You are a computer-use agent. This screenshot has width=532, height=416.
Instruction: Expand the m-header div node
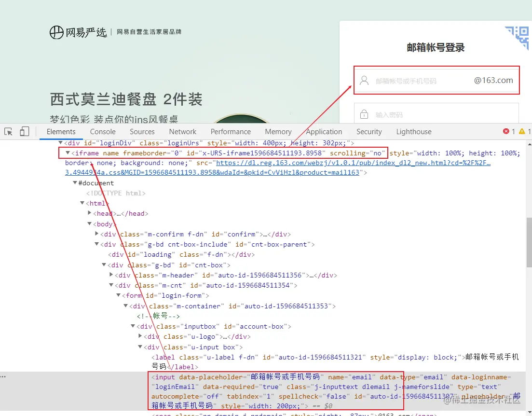point(111,275)
